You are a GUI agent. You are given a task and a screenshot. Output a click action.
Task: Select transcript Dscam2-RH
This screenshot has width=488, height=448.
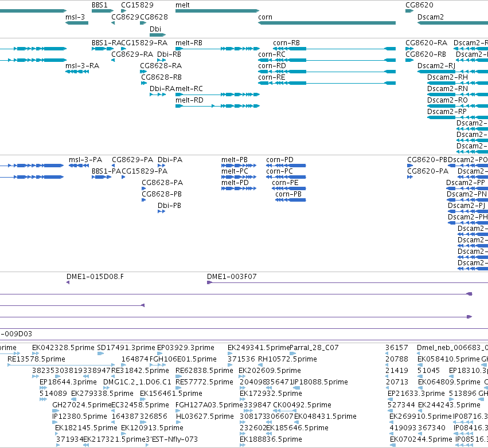[458, 83]
